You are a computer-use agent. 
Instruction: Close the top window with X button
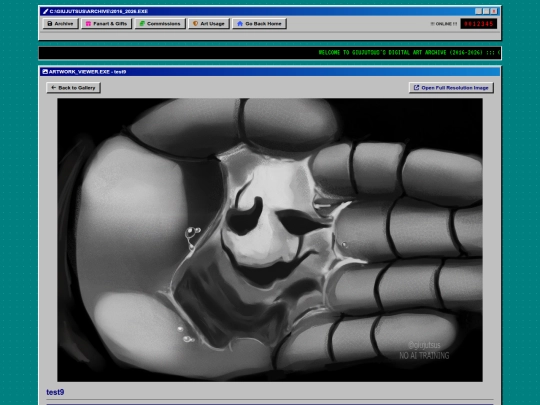coord(494,11)
